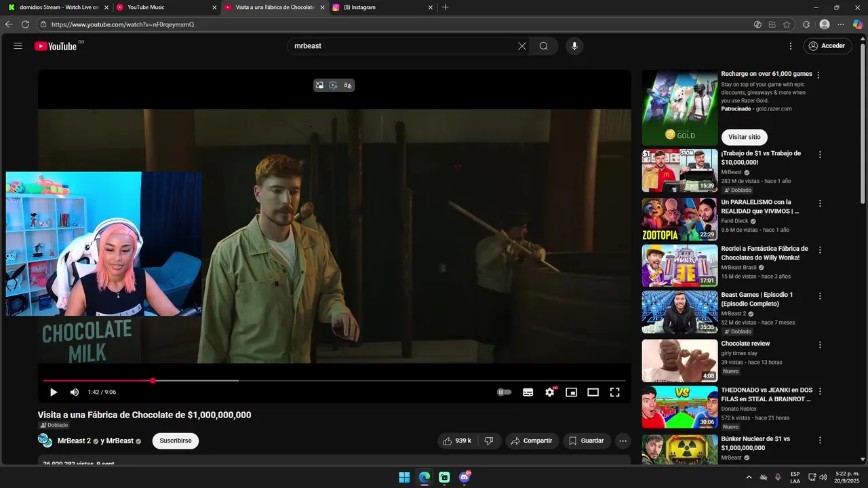The image size is (868, 488).
Task: Open Beast Games Episodio 1 title link
Action: pyautogui.click(x=757, y=300)
